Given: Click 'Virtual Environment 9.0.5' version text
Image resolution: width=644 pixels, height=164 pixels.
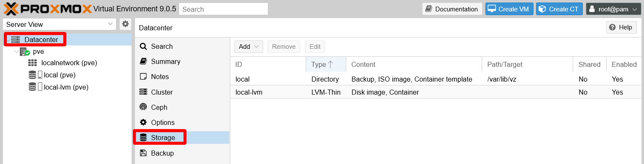Looking at the screenshot, I should [135, 9].
